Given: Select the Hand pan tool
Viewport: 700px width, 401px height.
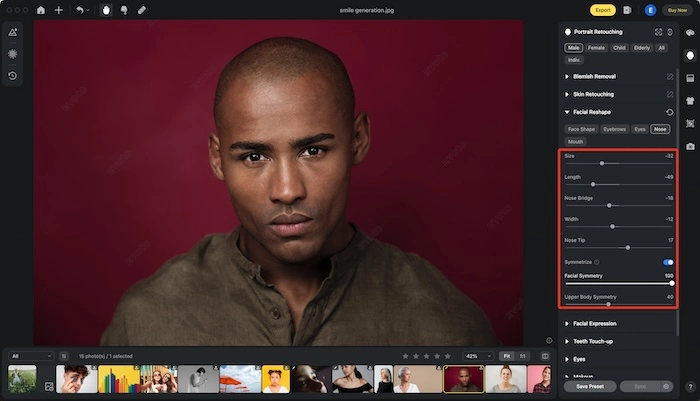Looking at the screenshot, I should coord(106,10).
